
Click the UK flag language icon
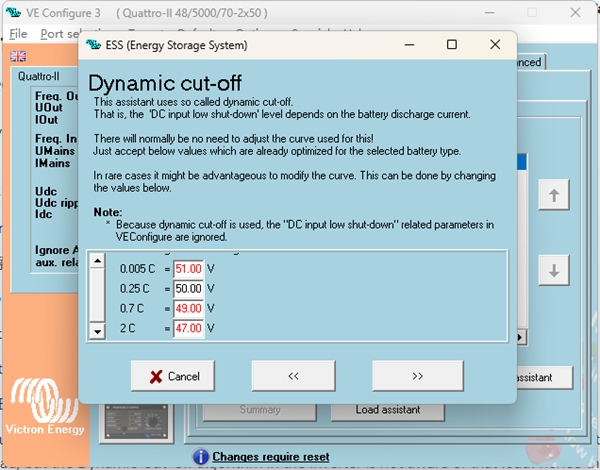pyautogui.click(x=18, y=56)
